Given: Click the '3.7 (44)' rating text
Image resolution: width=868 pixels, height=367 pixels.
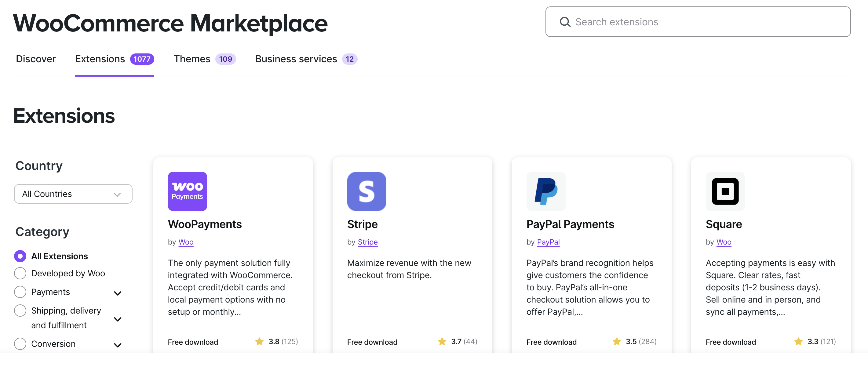Looking at the screenshot, I should coord(464,341).
